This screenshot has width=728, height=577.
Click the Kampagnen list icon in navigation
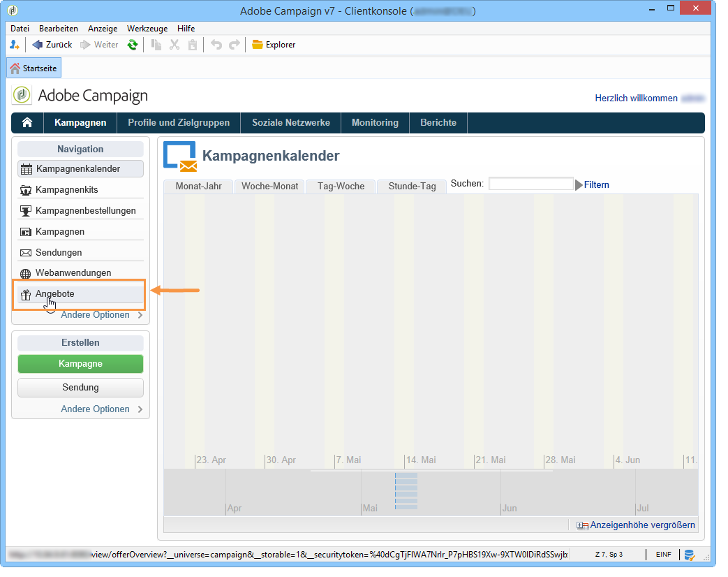(26, 232)
